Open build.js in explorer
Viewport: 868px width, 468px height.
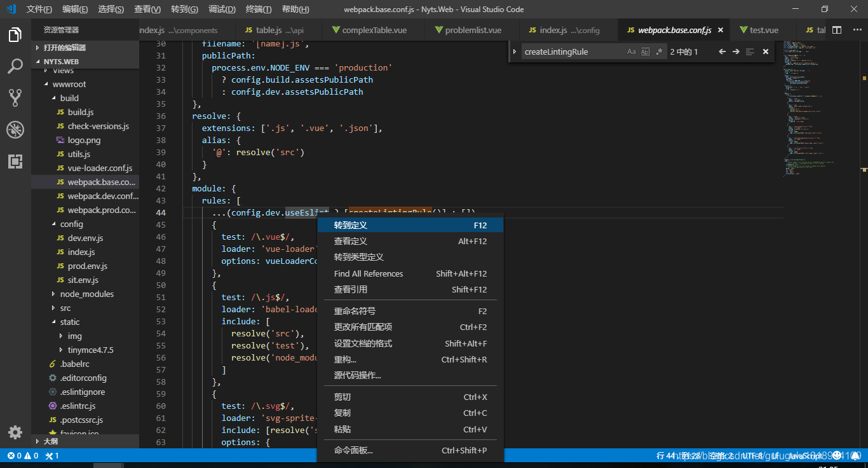pyautogui.click(x=81, y=112)
